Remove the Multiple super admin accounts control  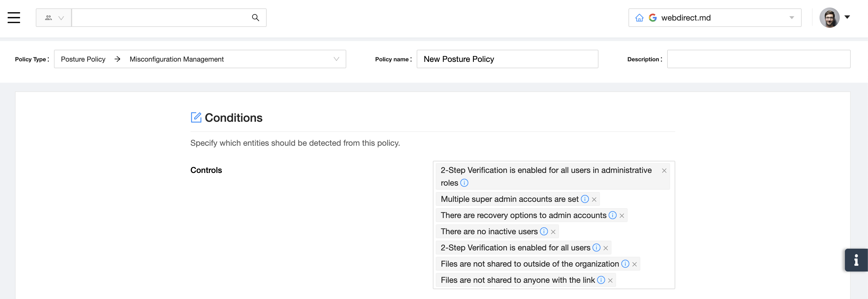click(594, 200)
